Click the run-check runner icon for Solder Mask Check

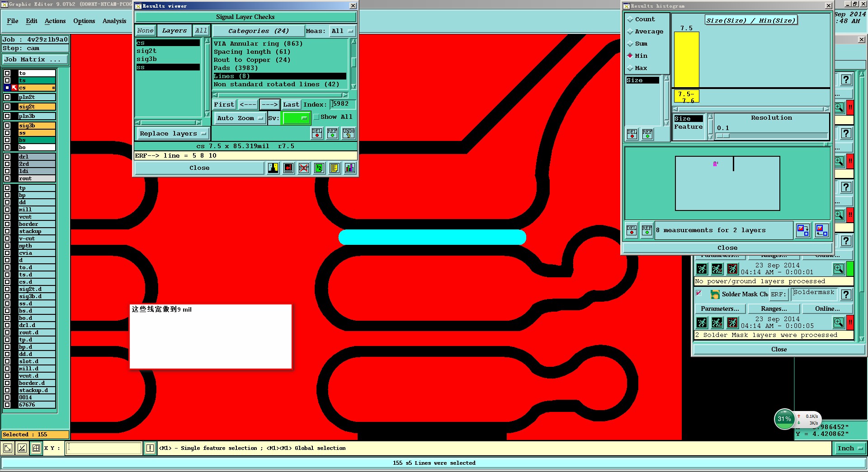(x=702, y=322)
